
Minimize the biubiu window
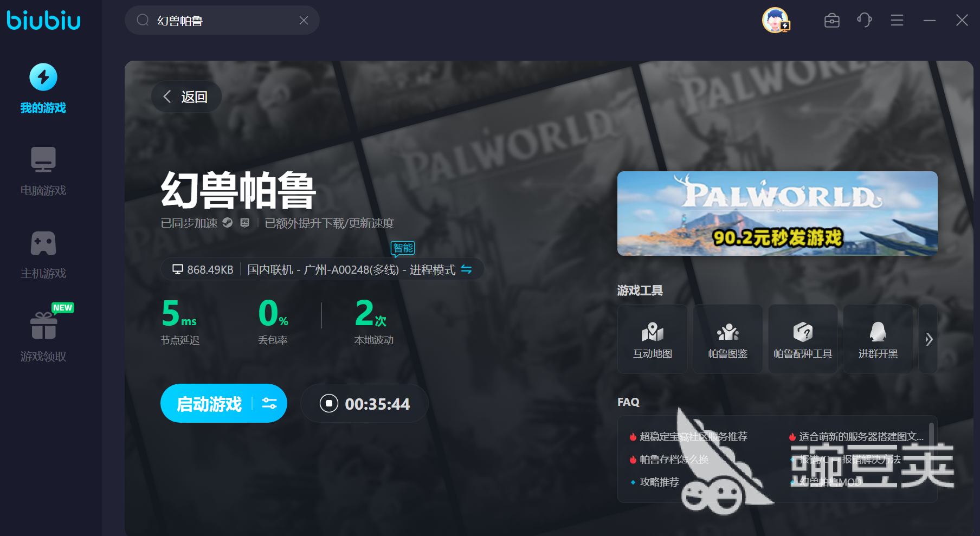pos(930,21)
